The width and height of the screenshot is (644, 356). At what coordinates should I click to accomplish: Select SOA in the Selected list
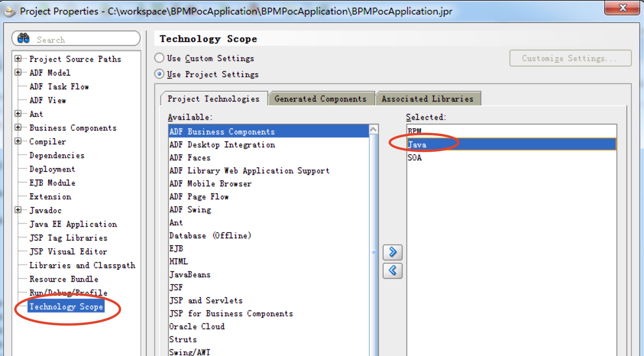pos(511,157)
